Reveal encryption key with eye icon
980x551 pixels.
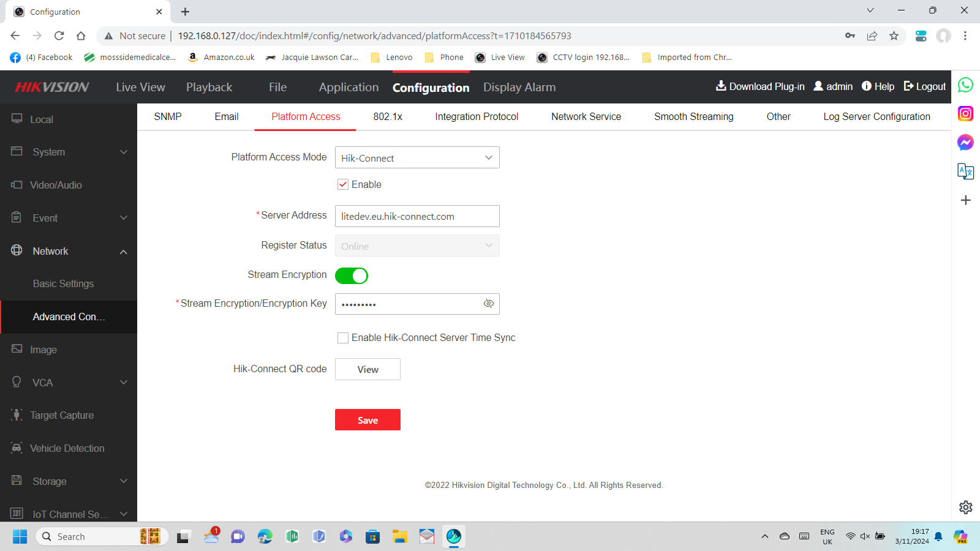pyautogui.click(x=488, y=304)
